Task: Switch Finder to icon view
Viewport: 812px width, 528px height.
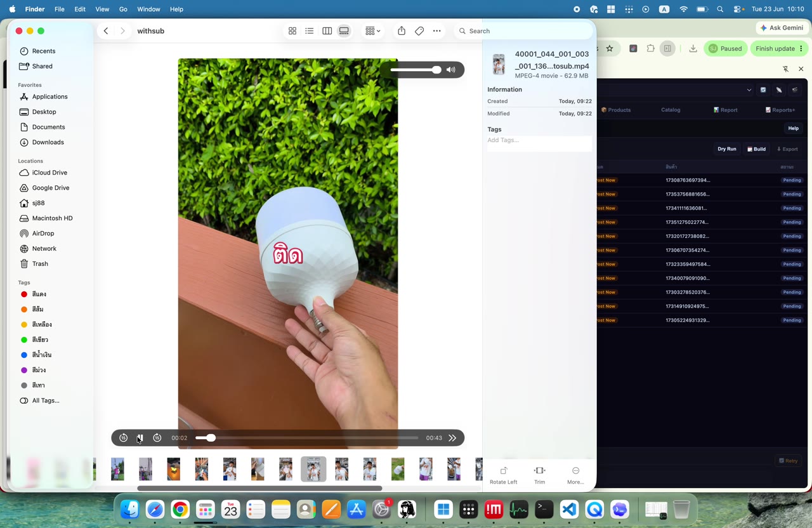Action: pyautogui.click(x=292, y=30)
